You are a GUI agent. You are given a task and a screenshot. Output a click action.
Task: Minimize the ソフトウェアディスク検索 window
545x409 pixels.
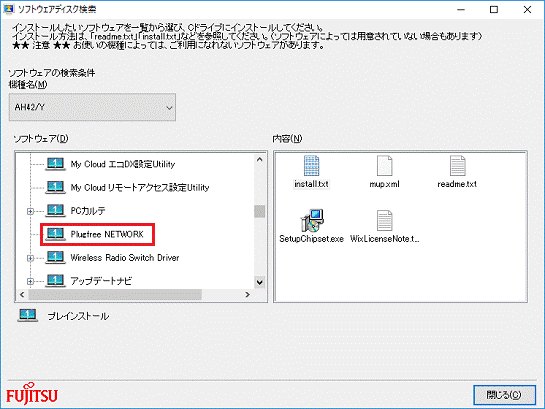461,10
